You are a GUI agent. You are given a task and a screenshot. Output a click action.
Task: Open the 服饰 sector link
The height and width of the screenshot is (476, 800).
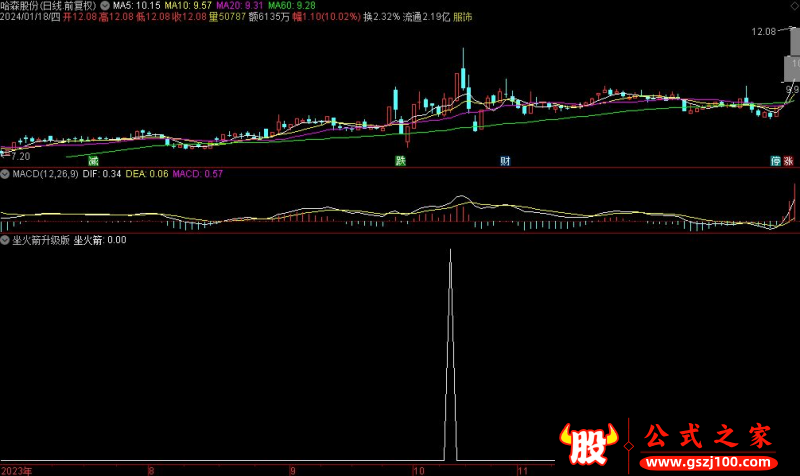(x=463, y=17)
